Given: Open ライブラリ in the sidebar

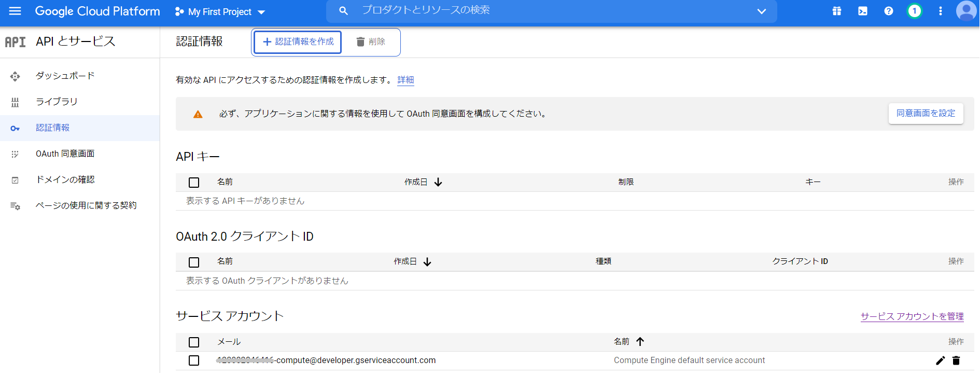Looking at the screenshot, I should pos(57,102).
